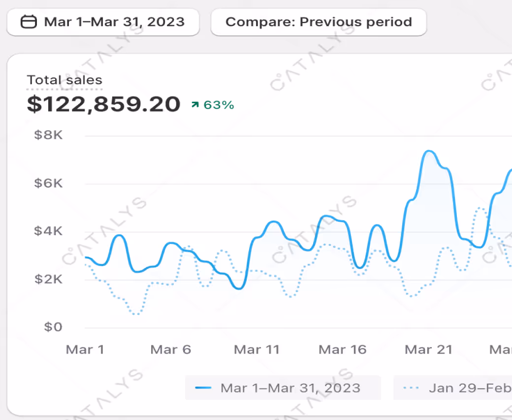Open Compare: Previous period selector
Viewport: 512px width, 420px height.
pyautogui.click(x=319, y=22)
